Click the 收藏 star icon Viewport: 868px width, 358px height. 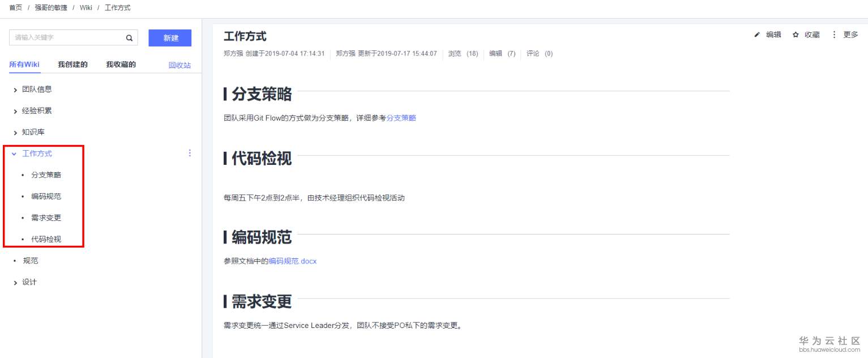click(x=795, y=35)
